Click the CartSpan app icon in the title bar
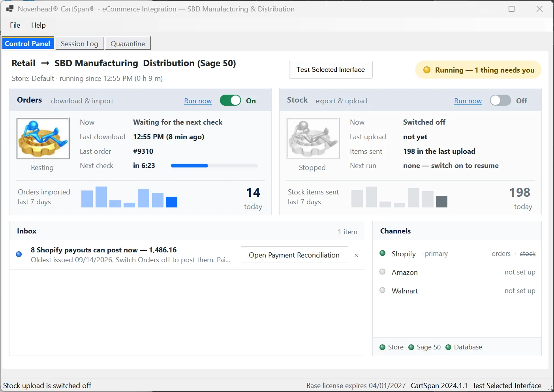This screenshot has width=554, height=392. tap(10, 9)
